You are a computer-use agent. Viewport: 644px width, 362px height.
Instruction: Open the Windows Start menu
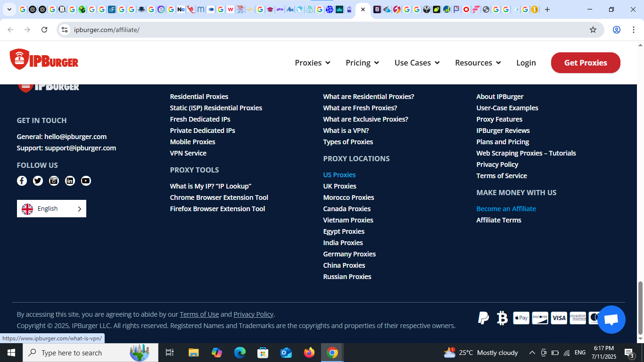pyautogui.click(x=11, y=353)
